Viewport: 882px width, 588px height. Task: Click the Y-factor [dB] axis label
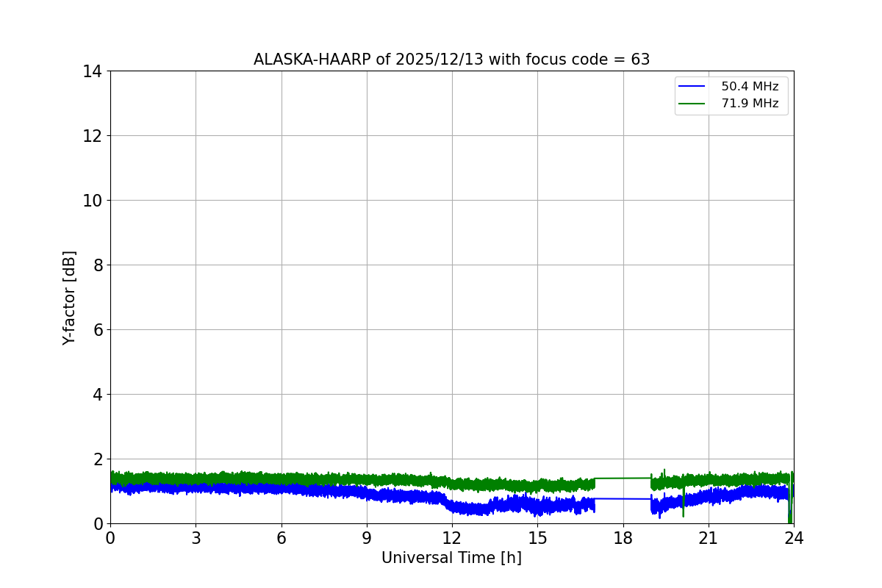click(69, 298)
